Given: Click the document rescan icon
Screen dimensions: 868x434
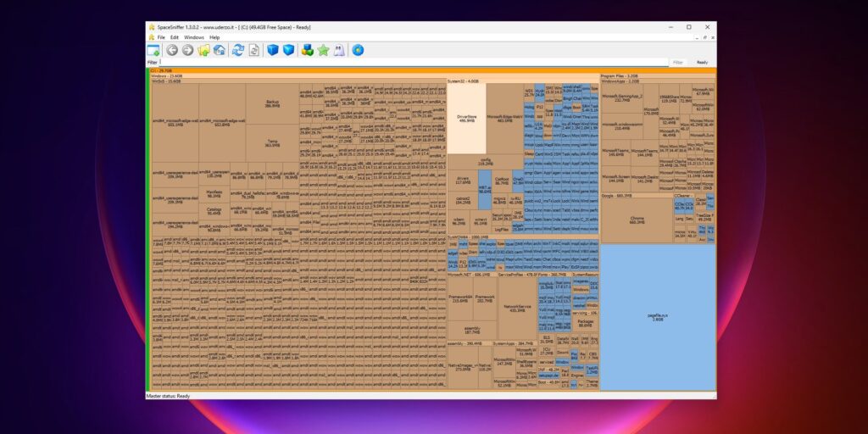Looking at the screenshot, I should pos(253,50).
